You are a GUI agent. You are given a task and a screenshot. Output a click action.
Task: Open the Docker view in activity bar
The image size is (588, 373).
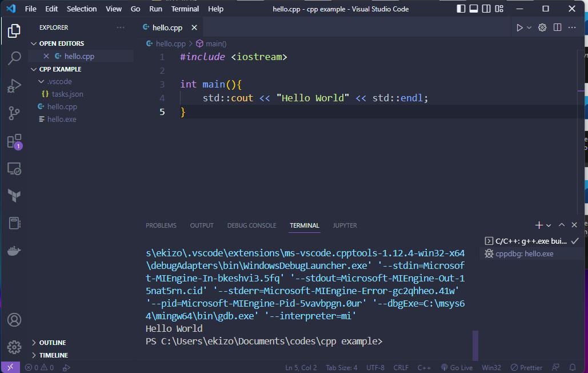(14, 251)
